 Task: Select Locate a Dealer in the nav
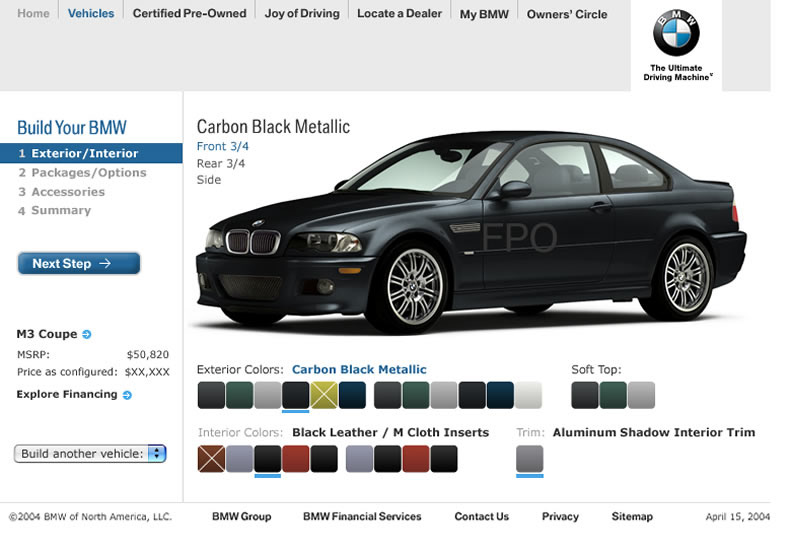click(x=400, y=14)
